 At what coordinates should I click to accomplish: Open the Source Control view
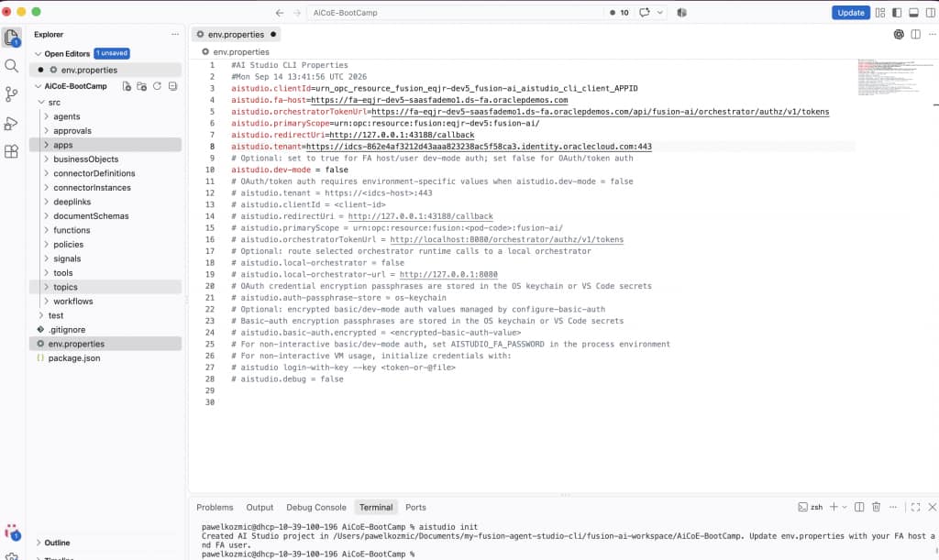(x=11, y=93)
